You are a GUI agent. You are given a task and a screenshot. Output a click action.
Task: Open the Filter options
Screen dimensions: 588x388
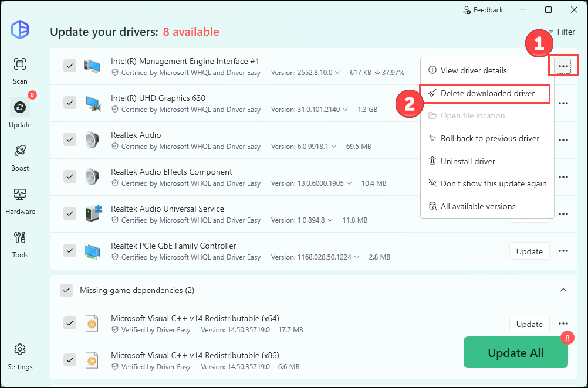[561, 32]
